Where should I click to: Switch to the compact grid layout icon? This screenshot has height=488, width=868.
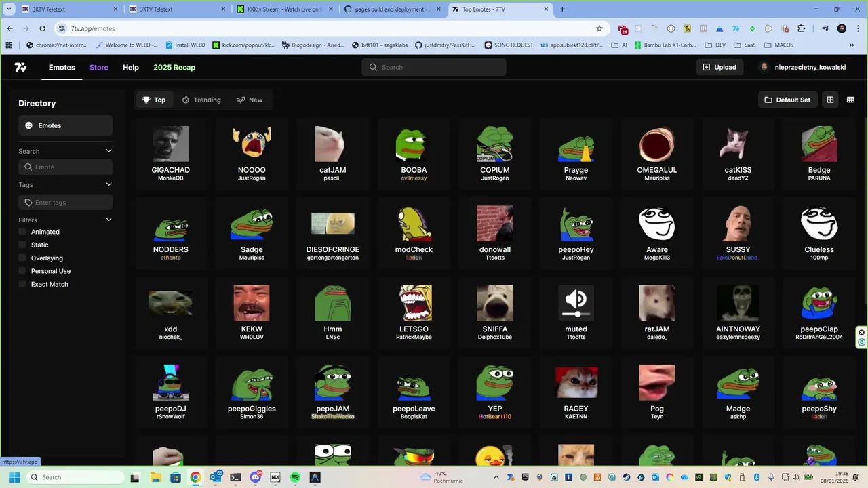[x=850, y=100]
